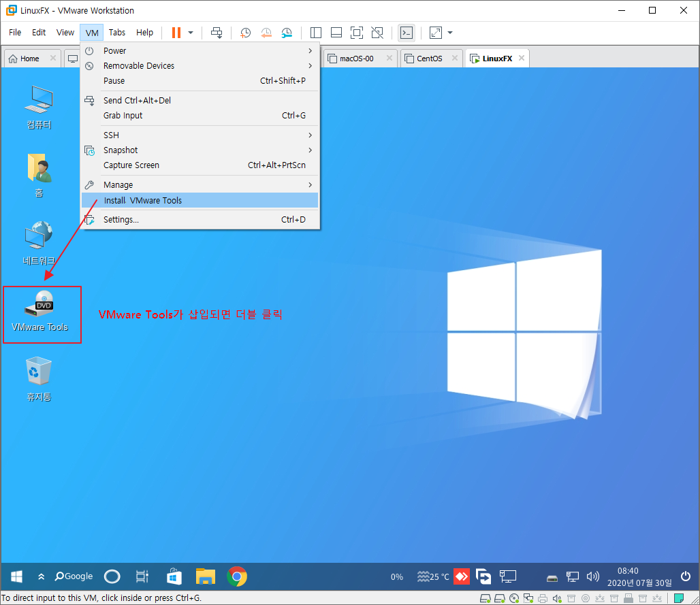700x605 pixels.
Task: Click the 25 °C weather indicator in taskbar
Action: coord(433,576)
